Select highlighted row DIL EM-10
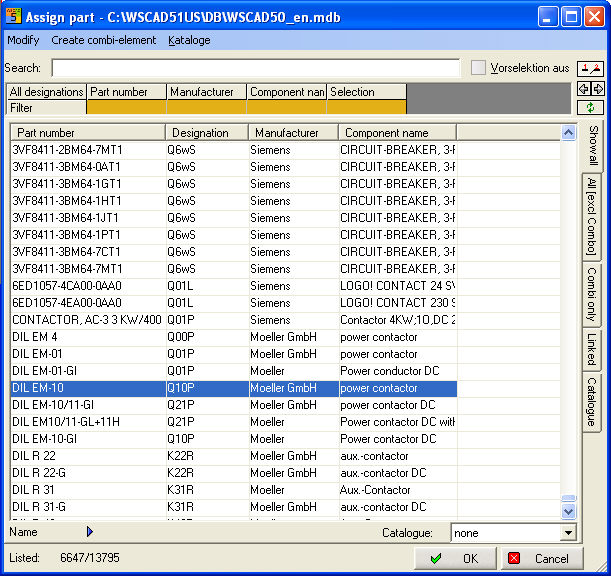This screenshot has width=611, height=576. (x=234, y=388)
